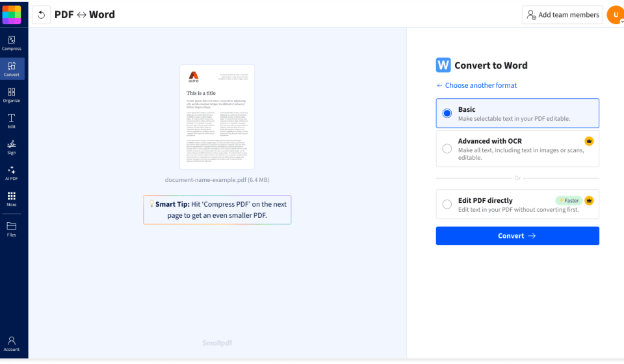Select the Convert tool in sidebar
Screen dimensions: 624x364
pos(12,69)
